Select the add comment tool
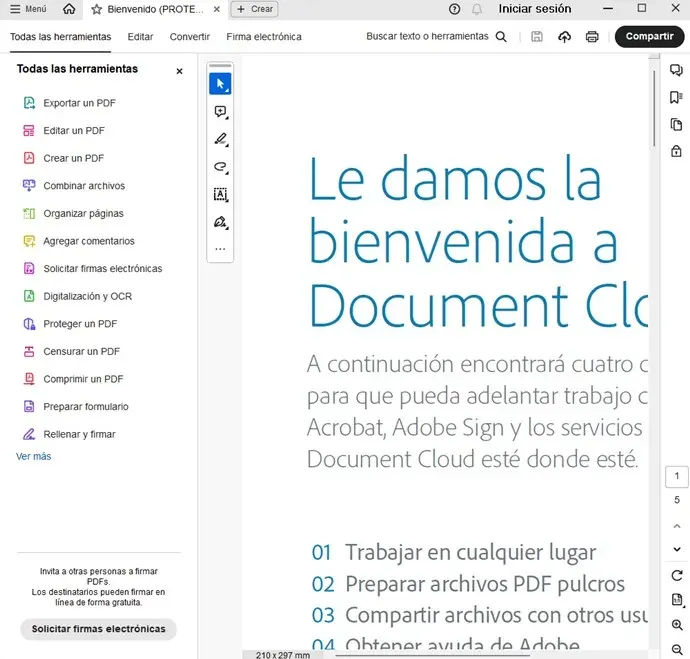 [x=220, y=112]
